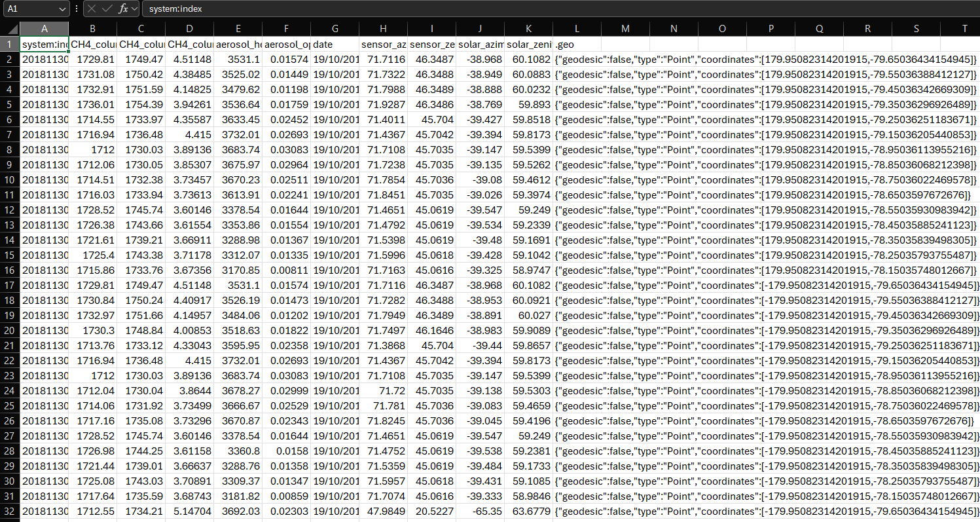Click cell K20 with value 59.9089
Image resolution: width=980 pixels, height=522 pixels.
click(528, 330)
